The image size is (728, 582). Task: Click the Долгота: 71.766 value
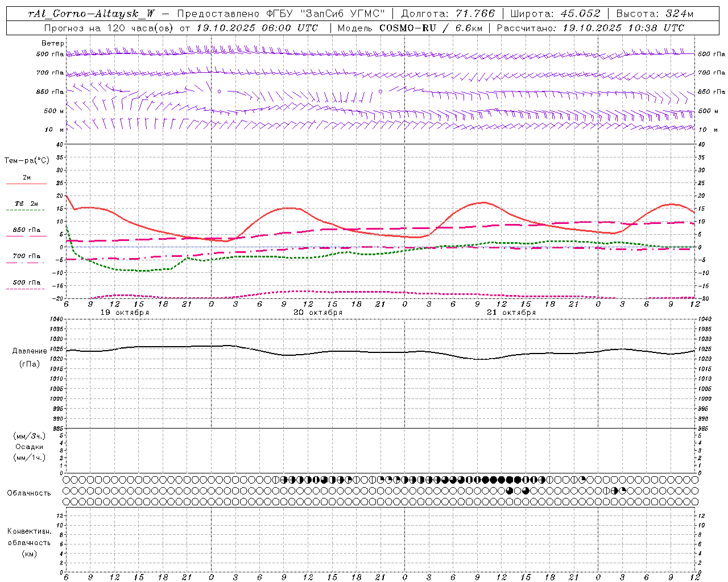click(448, 14)
